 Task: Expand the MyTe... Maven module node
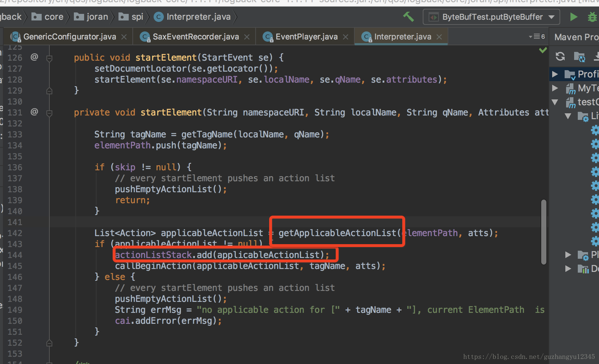click(x=555, y=88)
